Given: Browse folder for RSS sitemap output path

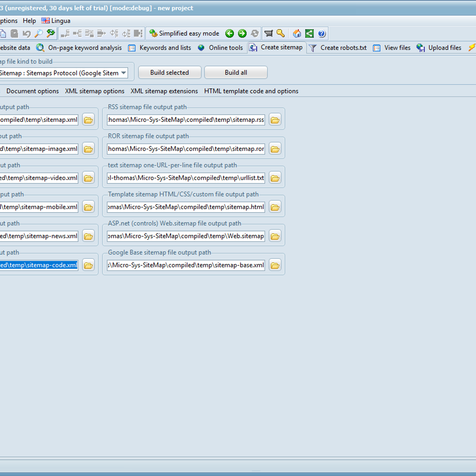Looking at the screenshot, I should click(275, 120).
